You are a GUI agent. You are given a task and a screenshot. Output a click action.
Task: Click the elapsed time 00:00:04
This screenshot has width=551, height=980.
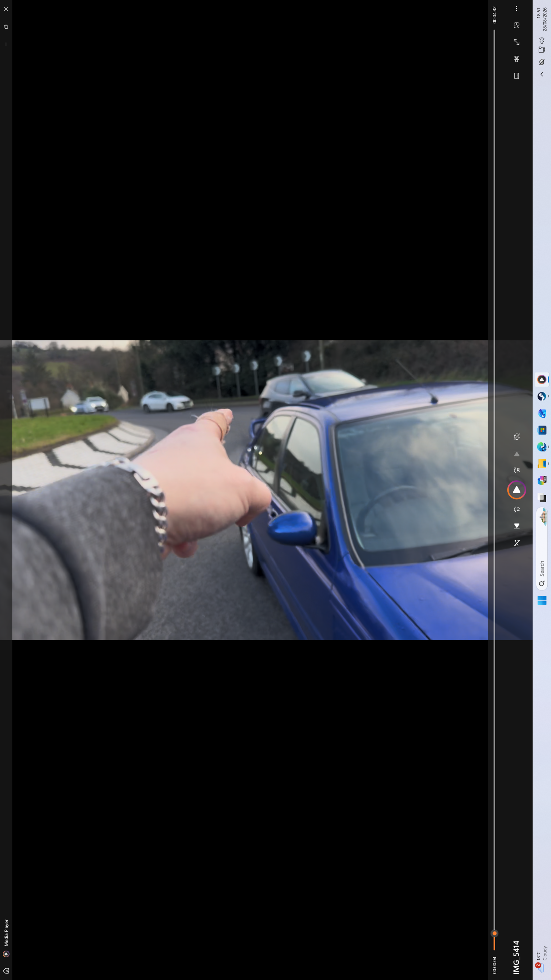[494, 965]
